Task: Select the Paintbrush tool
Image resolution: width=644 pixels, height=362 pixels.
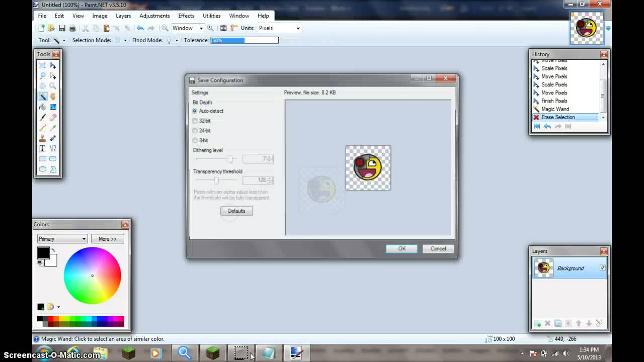Action: coord(43,117)
